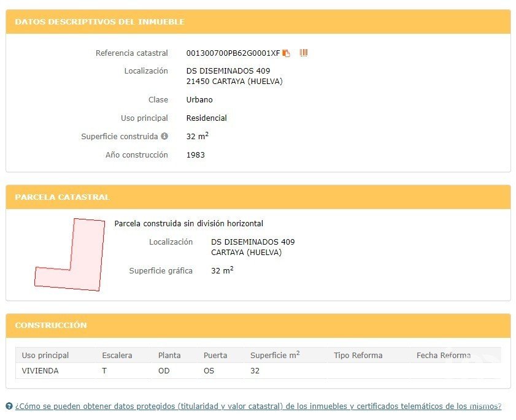Click 'Tipo Reforma' column header

tap(358, 355)
